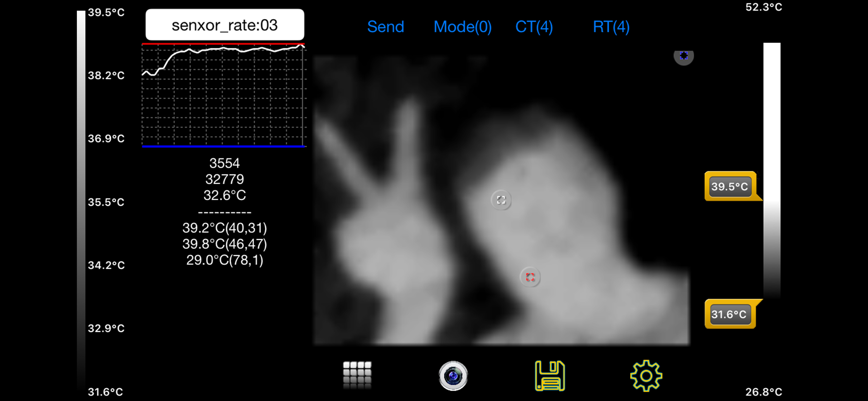Select the 31.6°C lower range slider handle

tap(729, 314)
